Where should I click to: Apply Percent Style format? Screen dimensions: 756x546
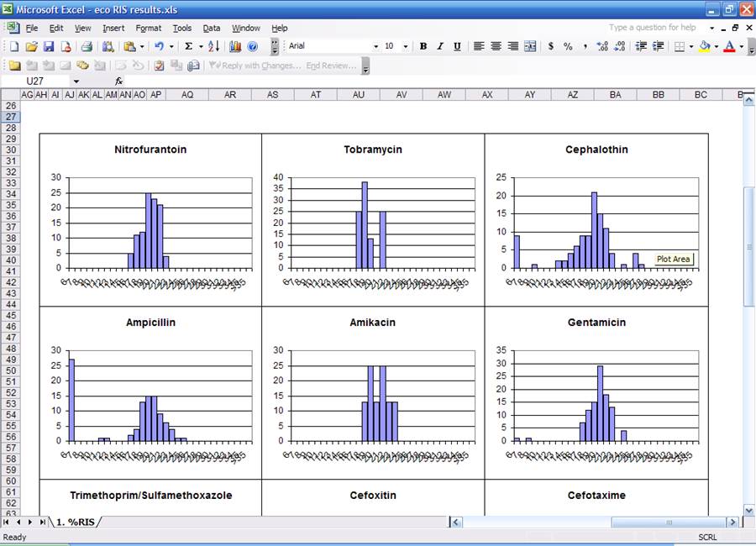[568, 46]
